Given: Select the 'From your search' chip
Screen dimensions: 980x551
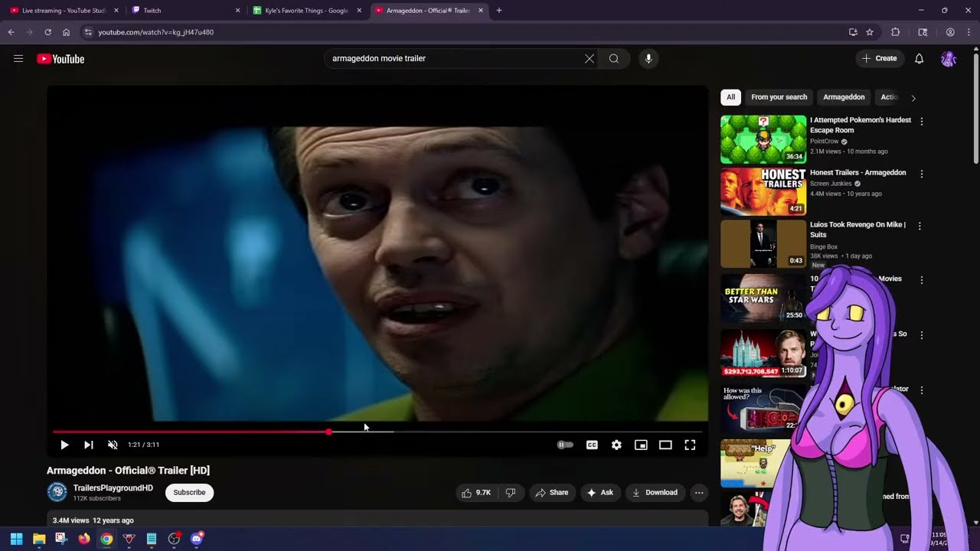Looking at the screenshot, I should [779, 97].
